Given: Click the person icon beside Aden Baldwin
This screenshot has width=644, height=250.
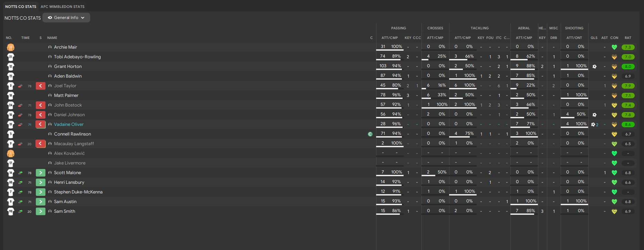Looking at the screenshot, I should pyautogui.click(x=50, y=76).
